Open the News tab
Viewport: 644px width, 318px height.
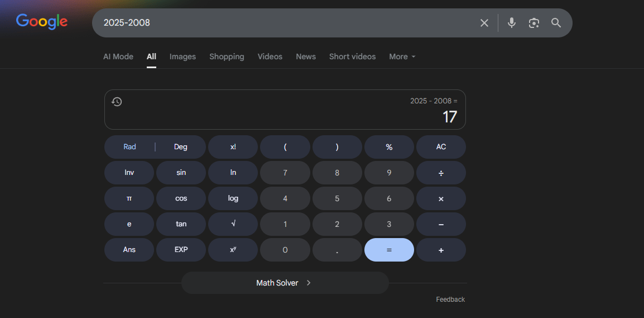(306, 57)
